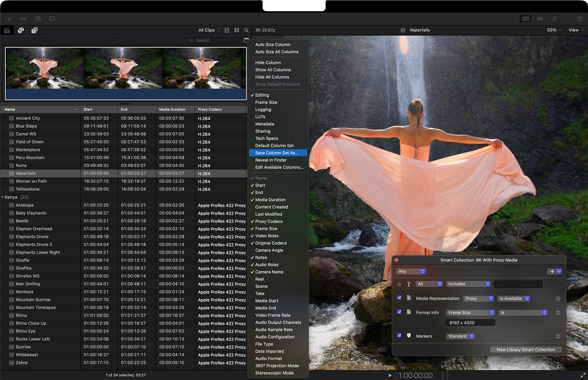Viewport: 588px width, 380px height.
Task: Click the browser search magnifier icon
Action: pyautogui.click(x=246, y=30)
